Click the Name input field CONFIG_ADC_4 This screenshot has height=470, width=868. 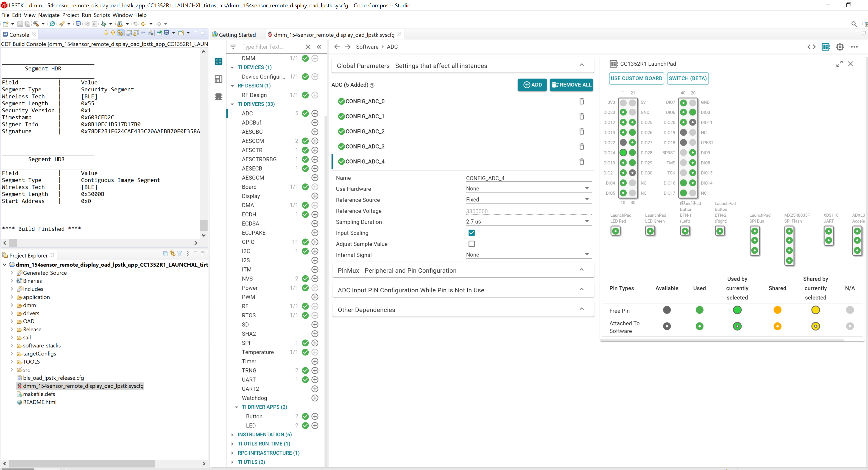pos(528,178)
